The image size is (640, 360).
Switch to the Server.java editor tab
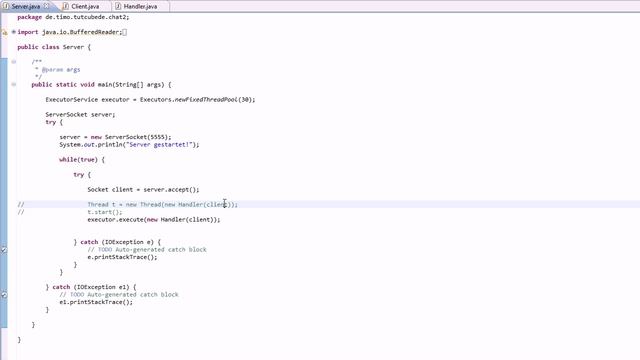(x=26, y=6)
